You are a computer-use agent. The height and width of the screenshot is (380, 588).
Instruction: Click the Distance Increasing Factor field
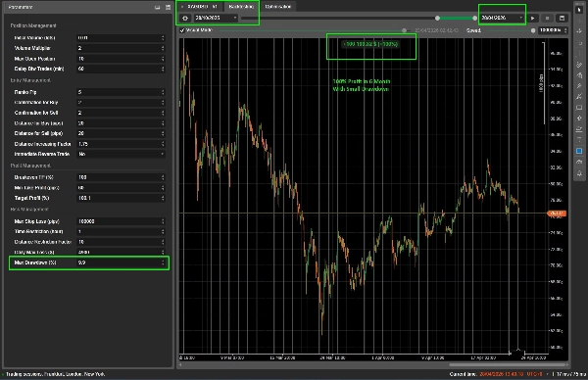click(121, 144)
